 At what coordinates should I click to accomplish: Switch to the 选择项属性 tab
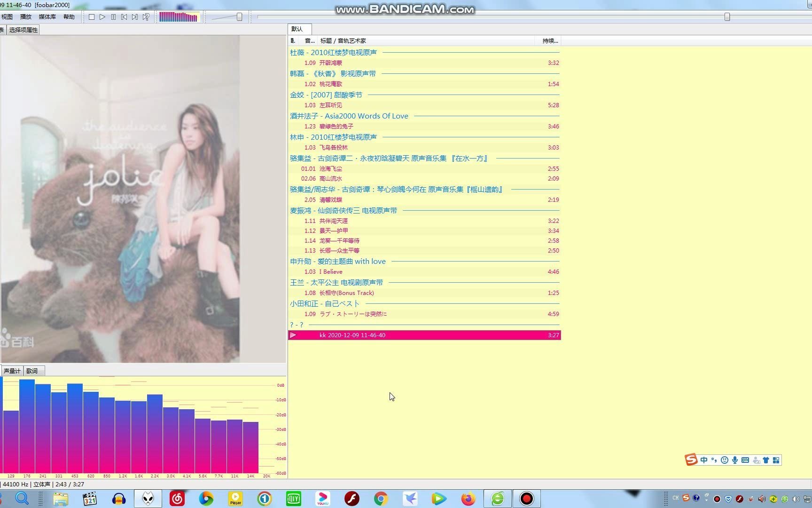pyautogui.click(x=23, y=30)
